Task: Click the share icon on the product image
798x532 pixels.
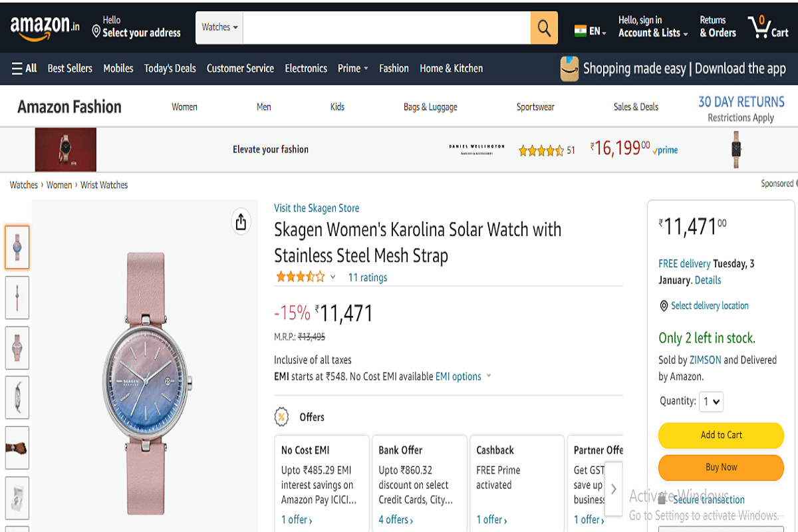Action: (x=241, y=221)
